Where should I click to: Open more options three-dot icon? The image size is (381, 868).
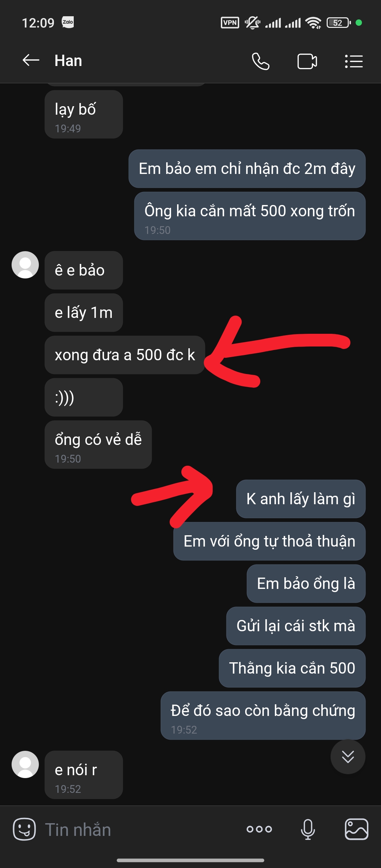click(x=259, y=829)
